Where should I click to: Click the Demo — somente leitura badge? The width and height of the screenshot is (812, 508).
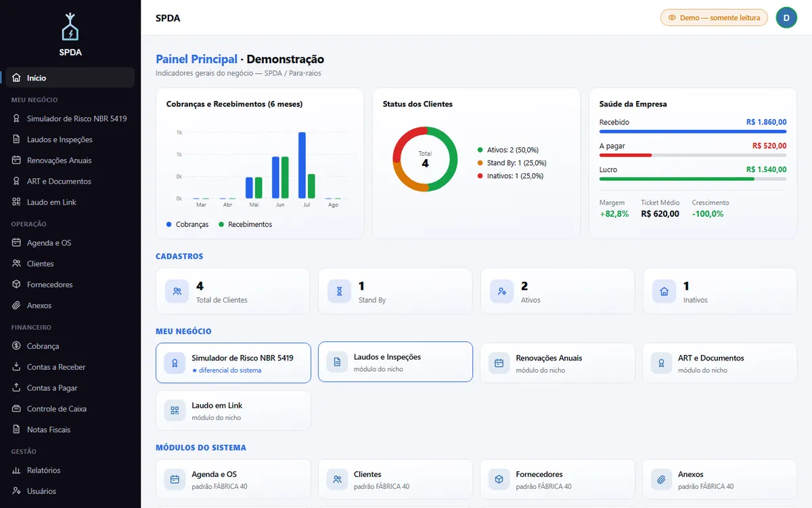(714, 18)
